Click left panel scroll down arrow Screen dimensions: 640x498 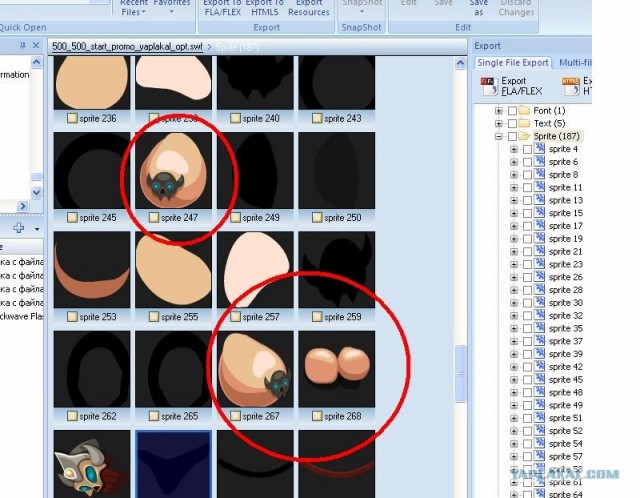tap(36, 192)
